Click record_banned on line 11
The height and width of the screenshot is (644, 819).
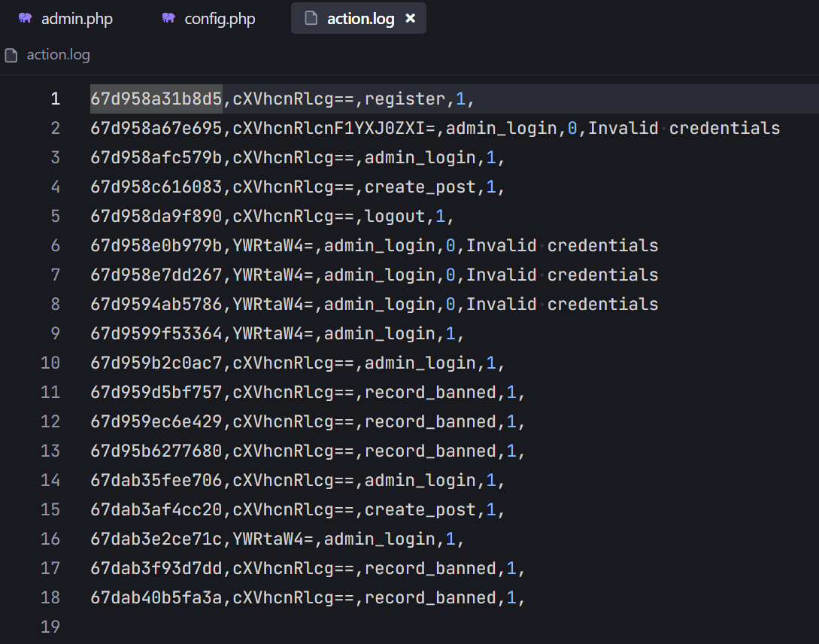[x=430, y=392]
